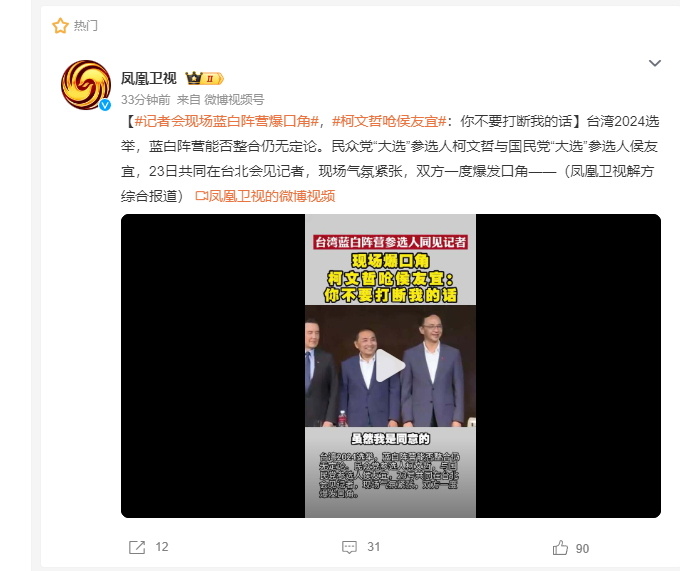The width and height of the screenshot is (680, 571).
Task: Expand the post options chevron
Action: [x=654, y=63]
